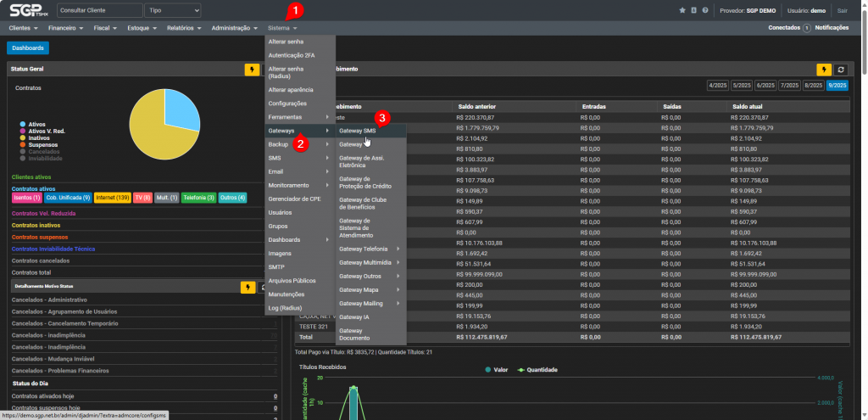Image resolution: width=868 pixels, height=420 pixels.
Task: Click the Consultar Cliente search field
Action: click(x=99, y=10)
